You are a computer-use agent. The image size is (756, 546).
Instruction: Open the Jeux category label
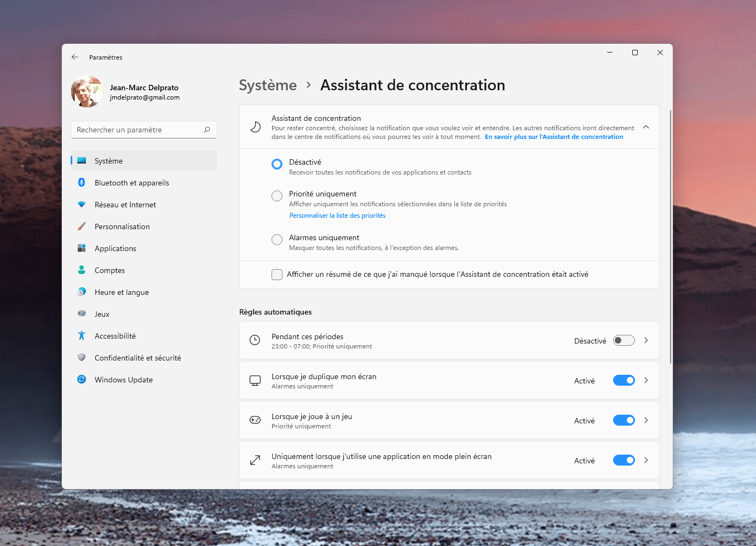pos(102,314)
